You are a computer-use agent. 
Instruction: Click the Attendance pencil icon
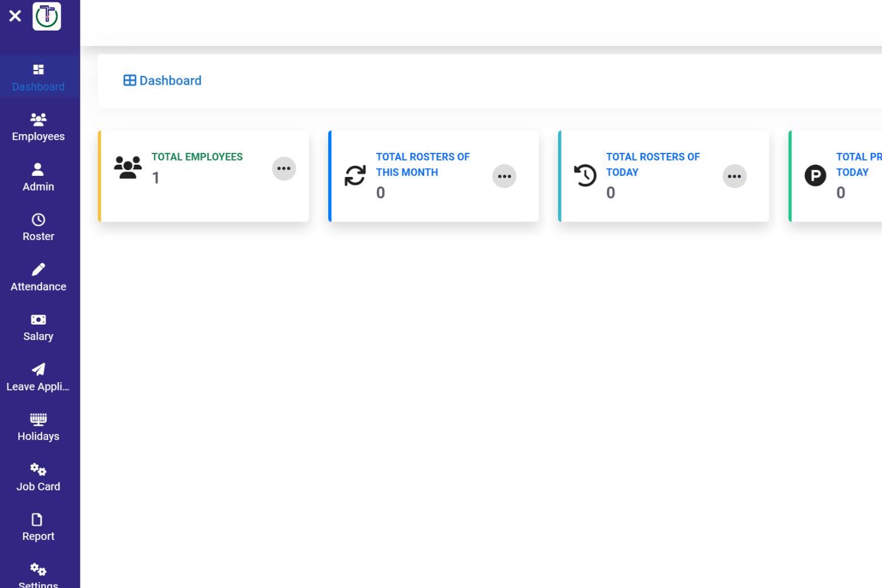pos(38,269)
